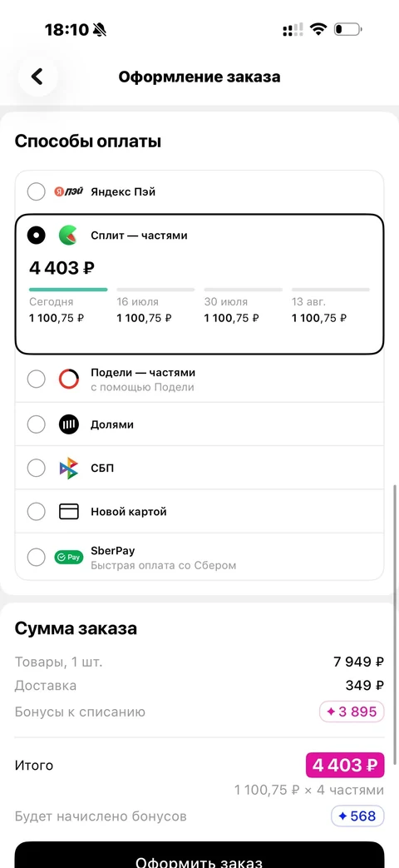
Task: Select the Новой картой radio button
Action: pos(37,512)
